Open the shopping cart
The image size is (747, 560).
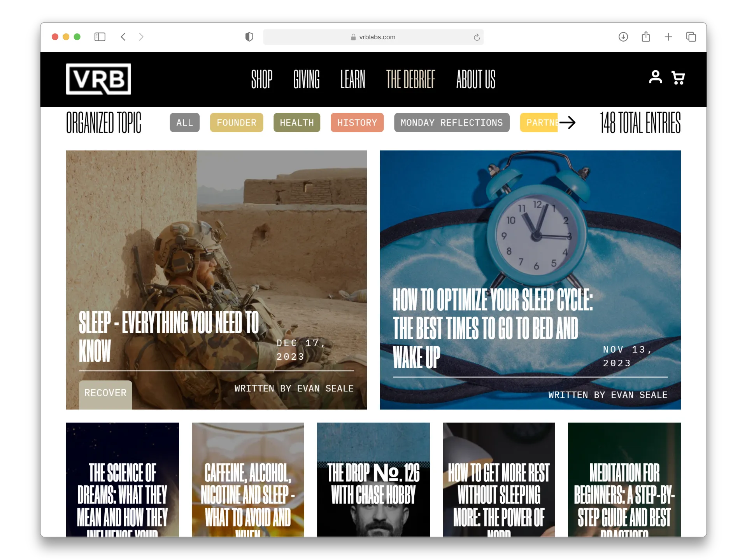[x=678, y=78]
